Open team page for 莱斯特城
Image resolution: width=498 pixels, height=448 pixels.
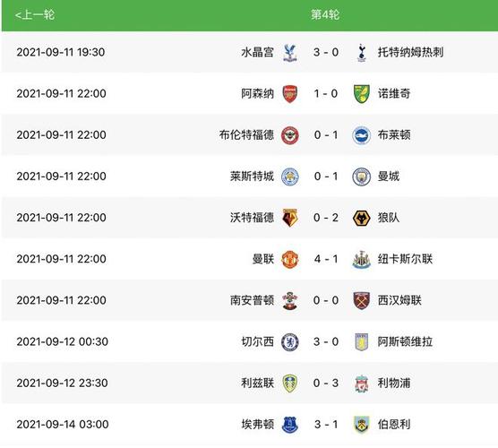(x=252, y=177)
